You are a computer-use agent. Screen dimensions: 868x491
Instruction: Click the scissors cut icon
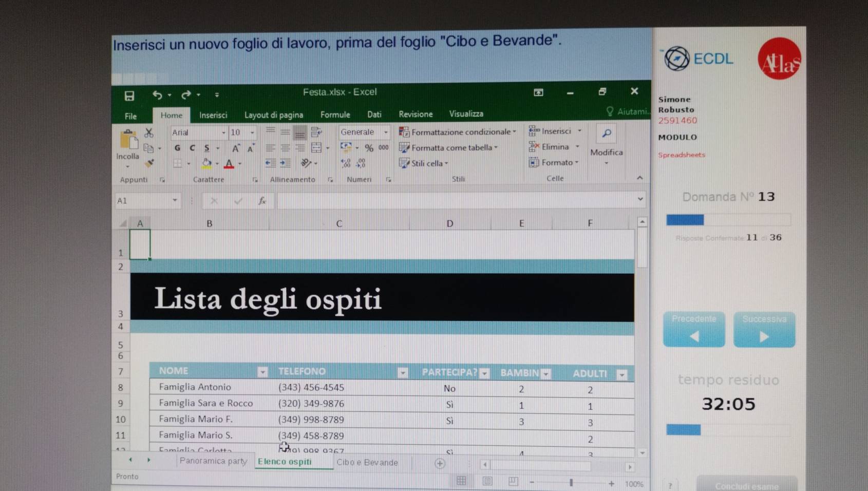point(149,133)
